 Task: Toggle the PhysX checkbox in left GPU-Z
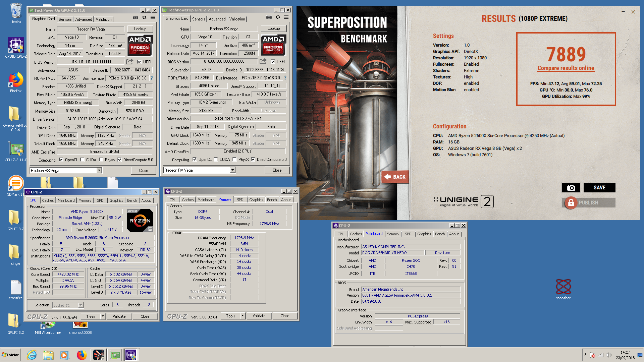pos(101,160)
